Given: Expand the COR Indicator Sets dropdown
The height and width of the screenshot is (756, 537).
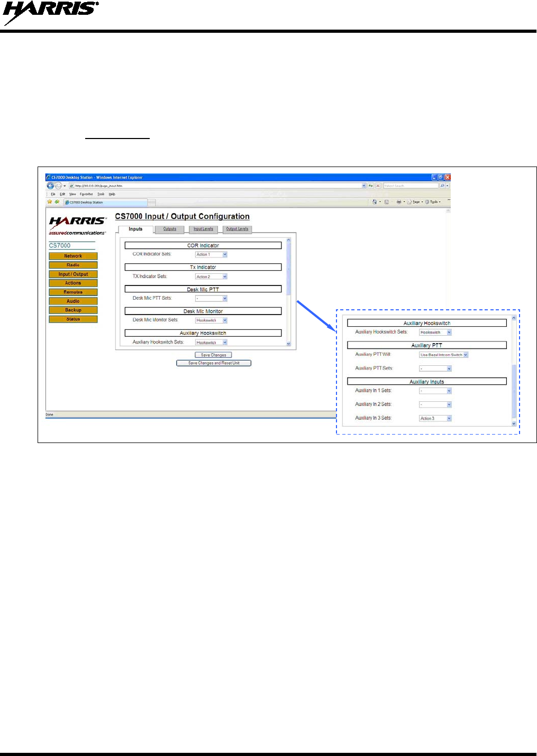Looking at the screenshot, I should [x=211, y=254].
